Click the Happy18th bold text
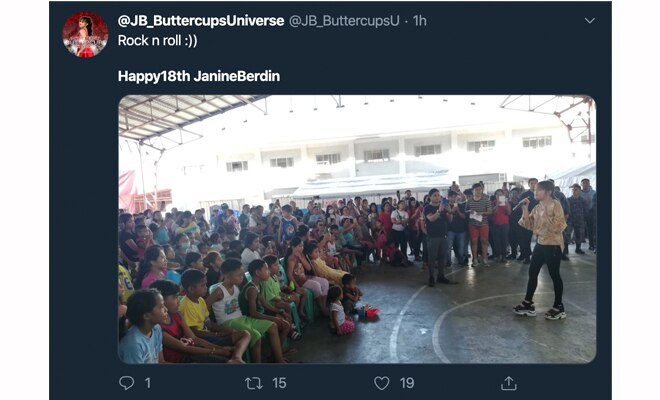The height and width of the screenshot is (400, 660). pos(154,76)
